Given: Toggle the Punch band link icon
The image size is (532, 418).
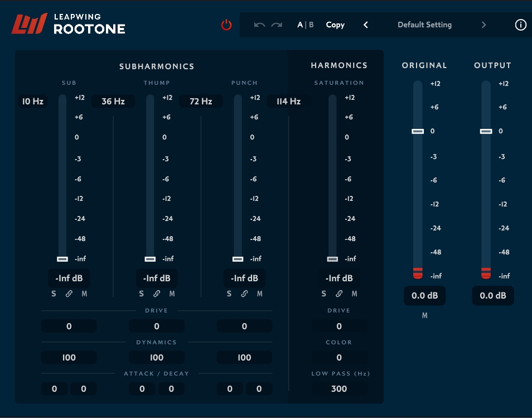Looking at the screenshot, I should pos(244,294).
